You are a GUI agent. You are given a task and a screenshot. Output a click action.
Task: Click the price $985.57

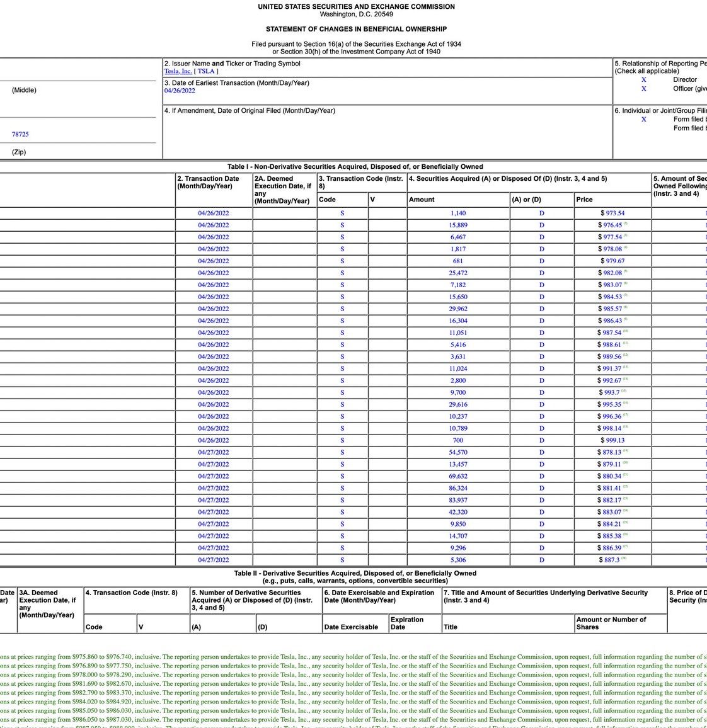(611, 309)
